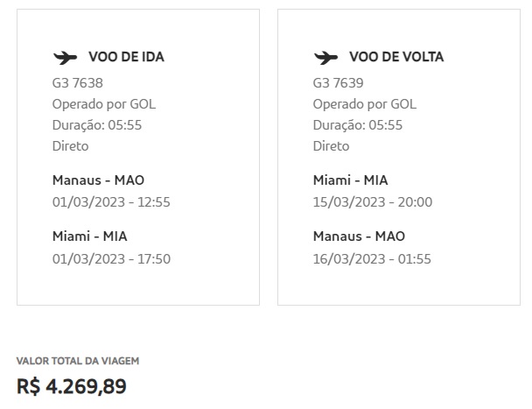The width and height of the screenshot is (532, 409).
Task: Click the Direto label in outbound card
Action: [70, 146]
